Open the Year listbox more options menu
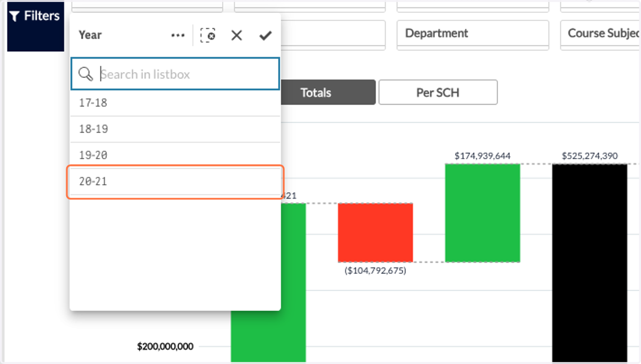 pos(177,36)
